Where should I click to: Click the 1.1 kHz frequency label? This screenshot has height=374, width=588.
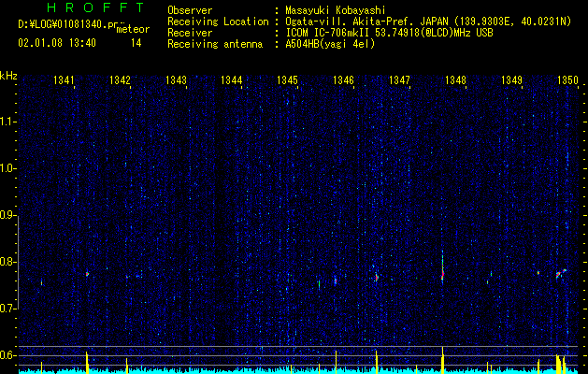tap(7, 122)
